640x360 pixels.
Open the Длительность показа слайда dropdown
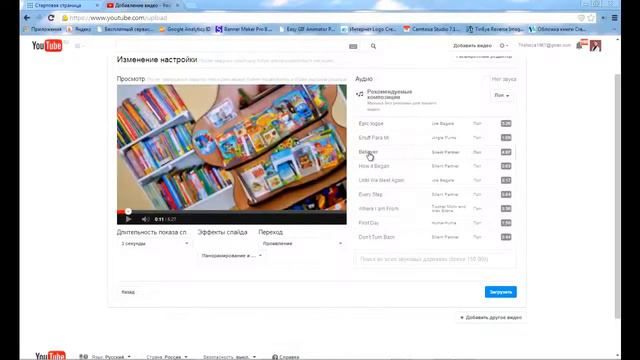point(154,243)
